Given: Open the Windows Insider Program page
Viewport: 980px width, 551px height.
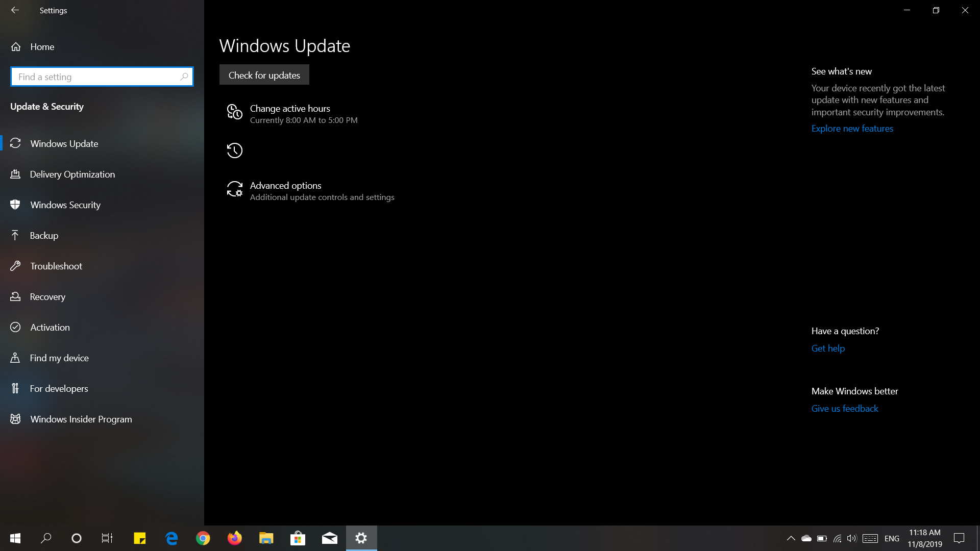Looking at the screenshot, I should [x=102, y=419].
